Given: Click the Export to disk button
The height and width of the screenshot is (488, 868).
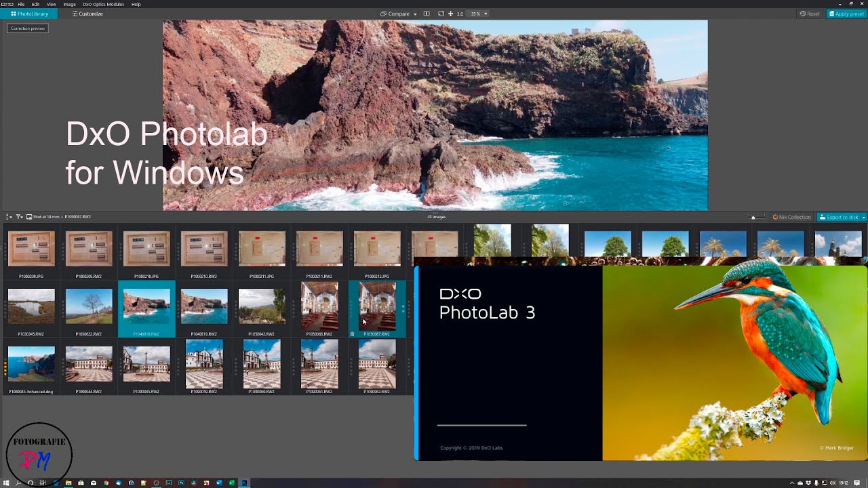Looking at the screenshot, I should coord(839,217).
